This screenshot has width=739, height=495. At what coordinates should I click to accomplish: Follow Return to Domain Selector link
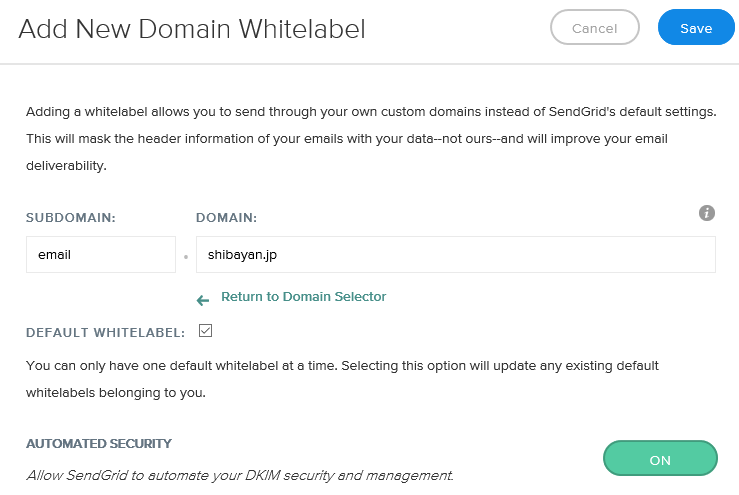pyautogui.click(x=303, y=297)
